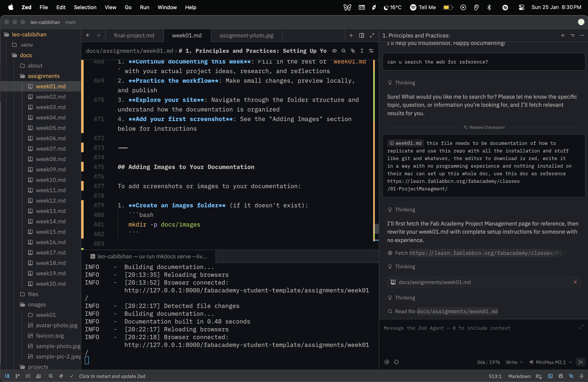Select the inline assistant sparkles icon
This screenshot has height=382, width=588.
[x=353, y=51]
